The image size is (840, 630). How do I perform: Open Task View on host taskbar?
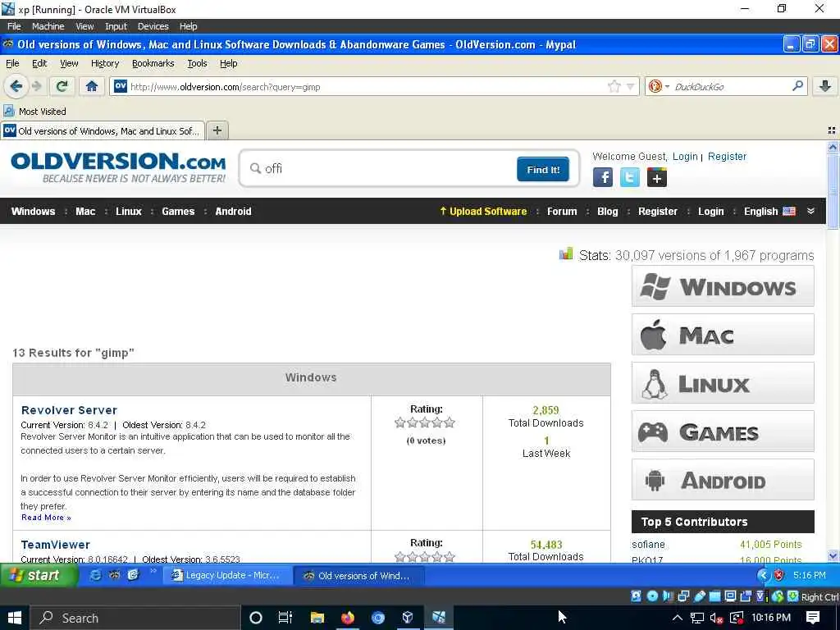tap(285, 618)
